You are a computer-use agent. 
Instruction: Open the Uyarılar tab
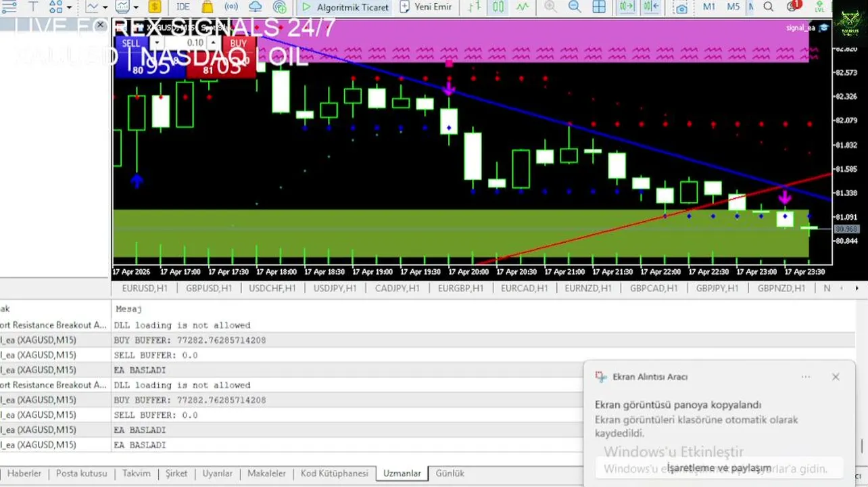point(218,473)
